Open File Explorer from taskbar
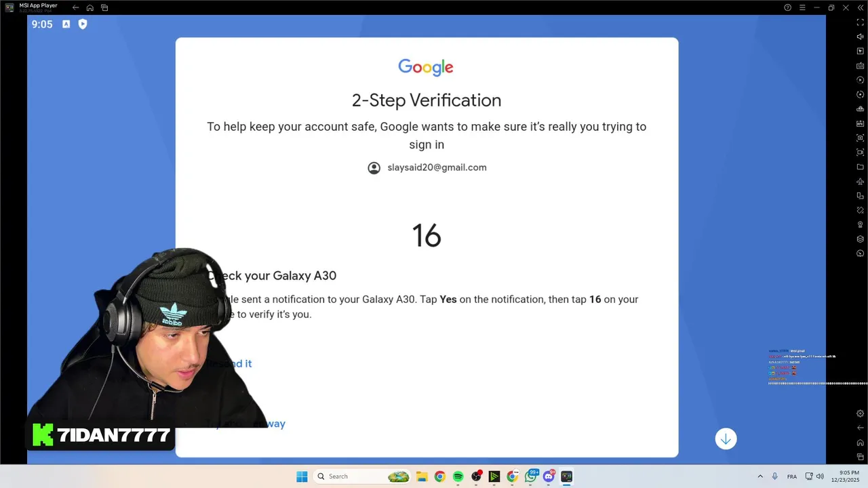 click(x=421, y=476)
